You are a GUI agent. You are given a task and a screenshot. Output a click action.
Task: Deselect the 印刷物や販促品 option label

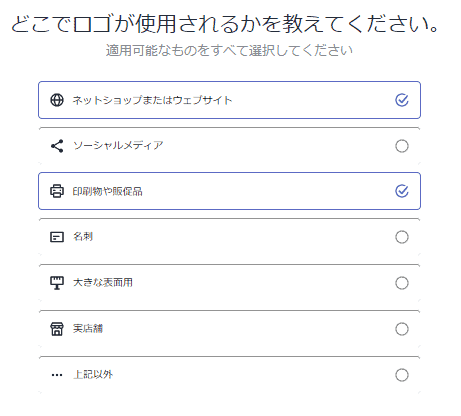107,191
